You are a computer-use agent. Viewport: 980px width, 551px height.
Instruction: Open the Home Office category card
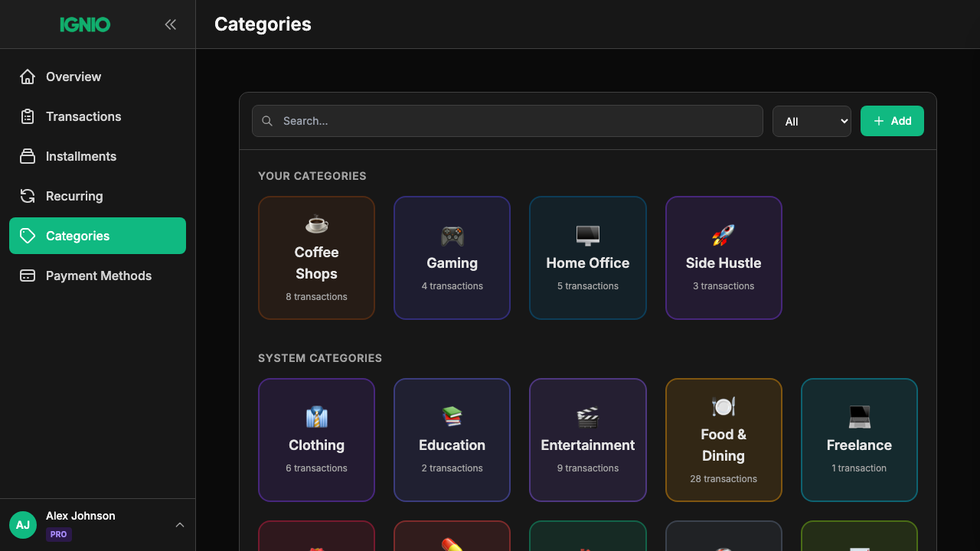pos(587,258)
